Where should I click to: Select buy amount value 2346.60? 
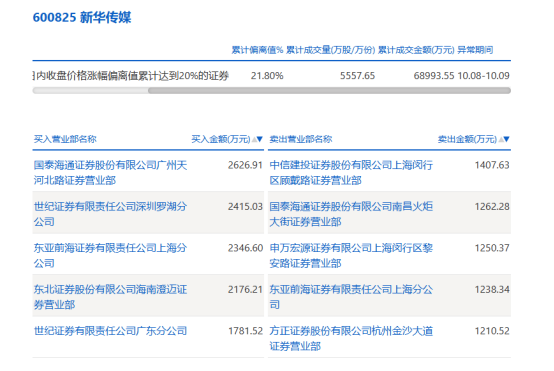click(x=245, y=248)
